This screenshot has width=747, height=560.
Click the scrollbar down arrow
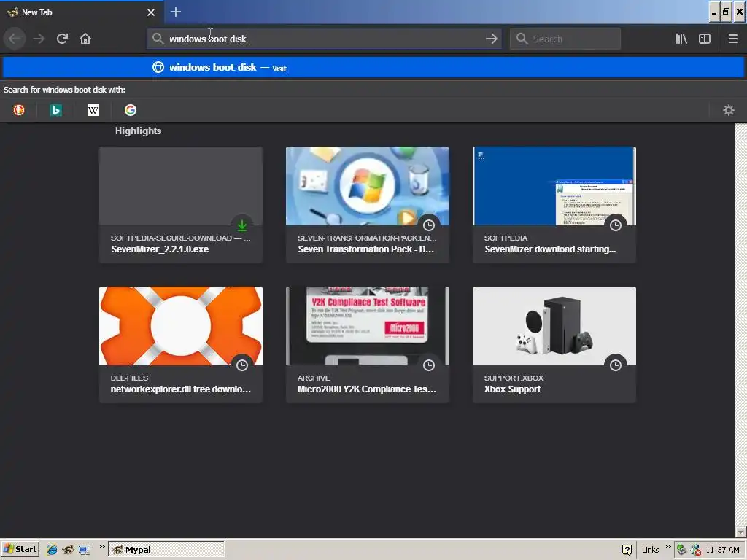pyautogui.click(x=741, y=532)
